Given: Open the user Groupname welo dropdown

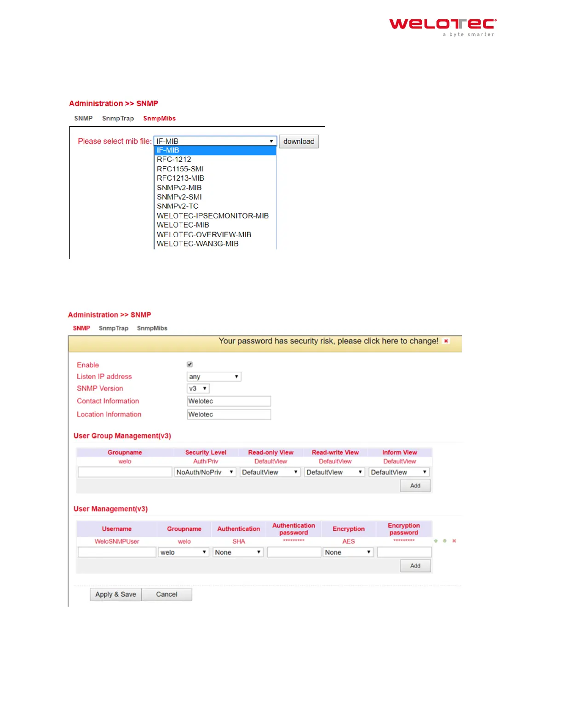Looking at the screenshot, I should [184, 552].
